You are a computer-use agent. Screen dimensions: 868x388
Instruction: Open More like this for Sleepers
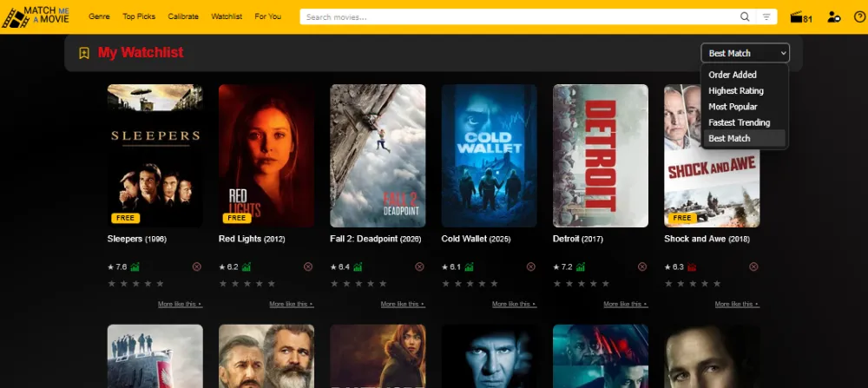(x=180, y=304)
